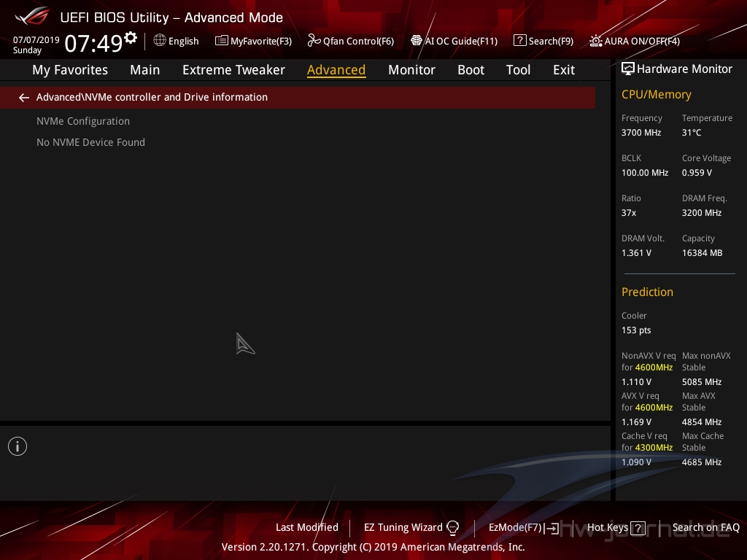Click the Hardware Monitor screen icon
747x560 pixels.
[628, 69]
